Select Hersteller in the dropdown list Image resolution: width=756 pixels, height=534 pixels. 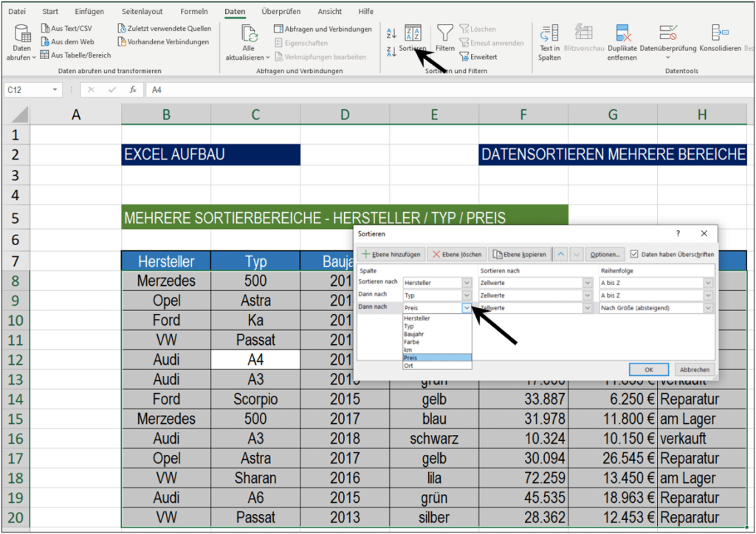[x=437, y=318]
